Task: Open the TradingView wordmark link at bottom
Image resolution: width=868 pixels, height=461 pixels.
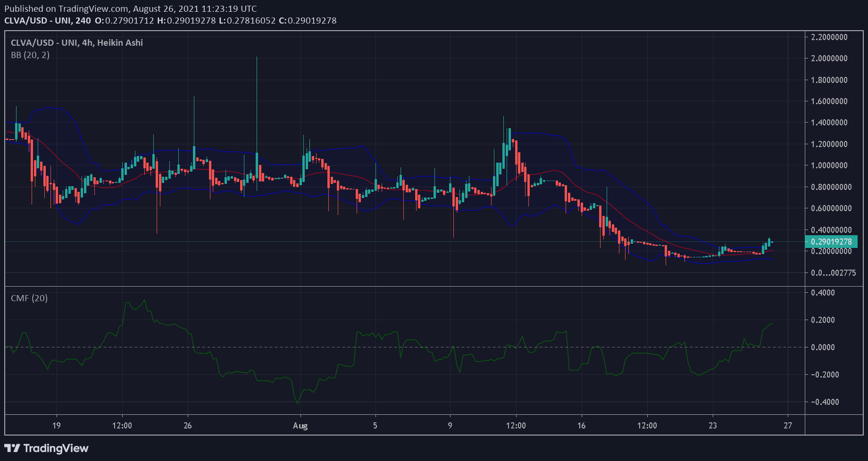Action: 56,448
